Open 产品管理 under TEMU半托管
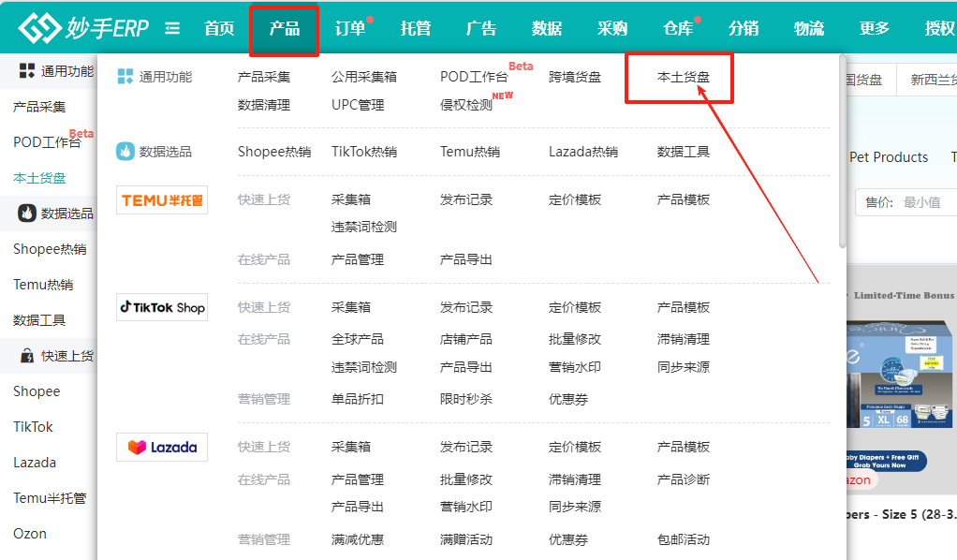Viewport: 957px width, 560px height. tap(358, 259)
